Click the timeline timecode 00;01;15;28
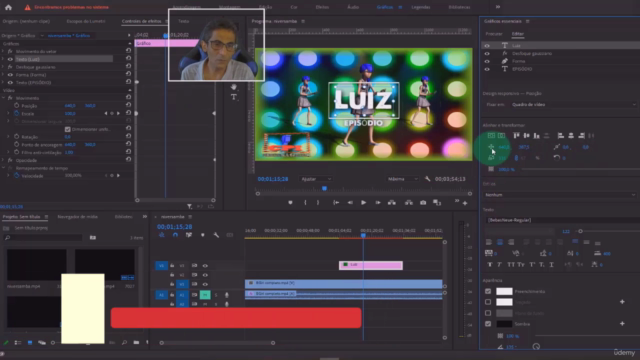640x360 pixels. point(174,227)
